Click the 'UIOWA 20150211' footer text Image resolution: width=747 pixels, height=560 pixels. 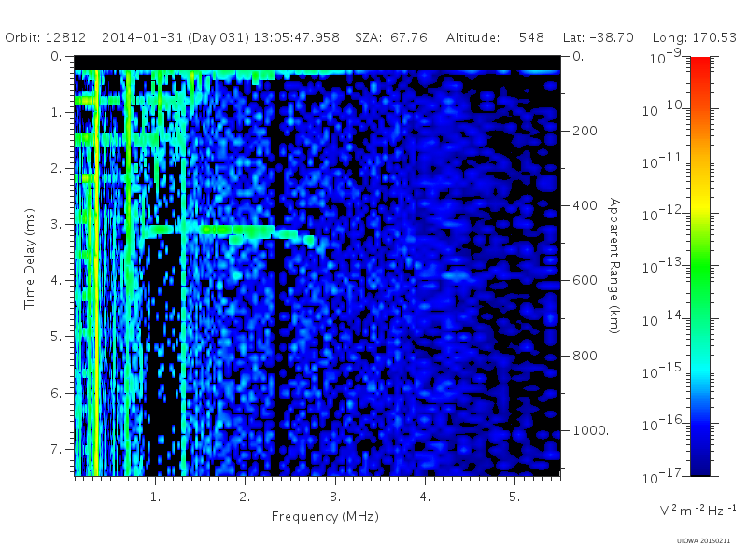pyautogui.click(x=703, y=540)
